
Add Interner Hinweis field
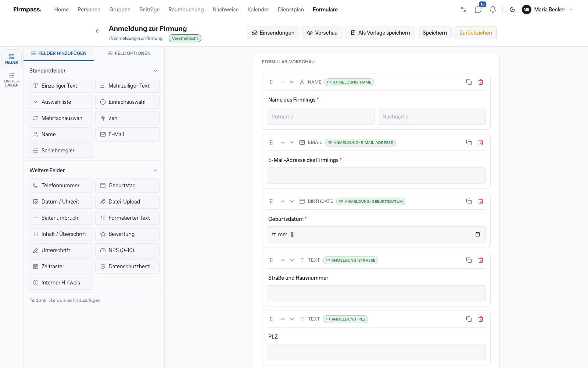coord(60,283)
